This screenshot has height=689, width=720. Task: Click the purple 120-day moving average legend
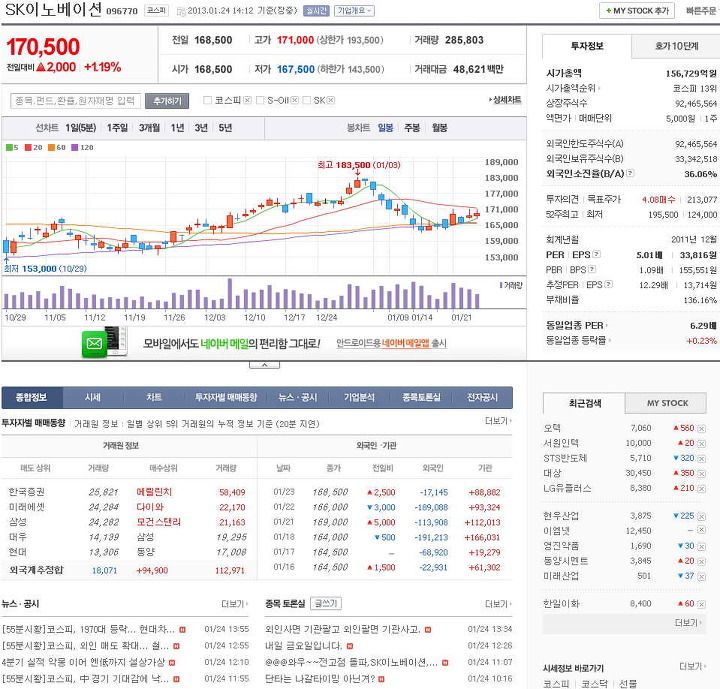pyautogui.click(x=82, y=147)
